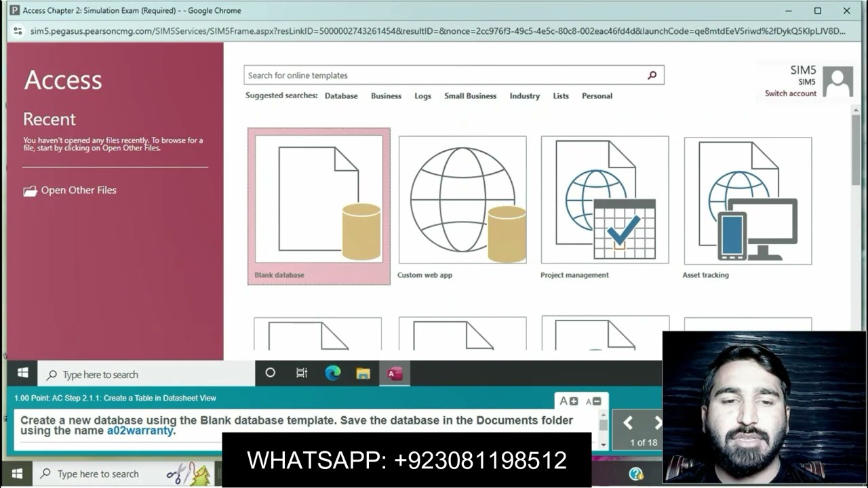The height and width of the screenshot is (488, 868).
Task: Click the 1 of 18 question counter
Action: pos(644,443)
